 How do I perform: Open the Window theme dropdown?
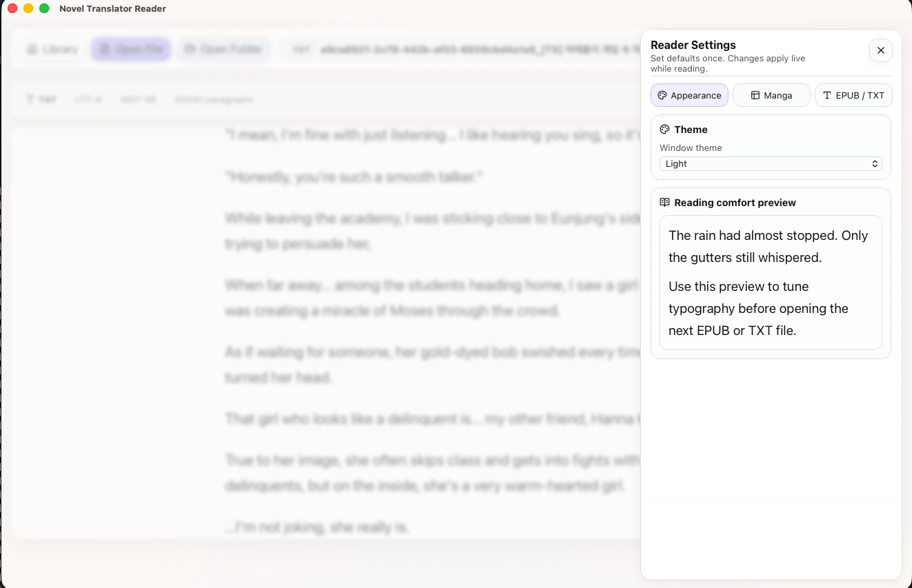[770, 163]
